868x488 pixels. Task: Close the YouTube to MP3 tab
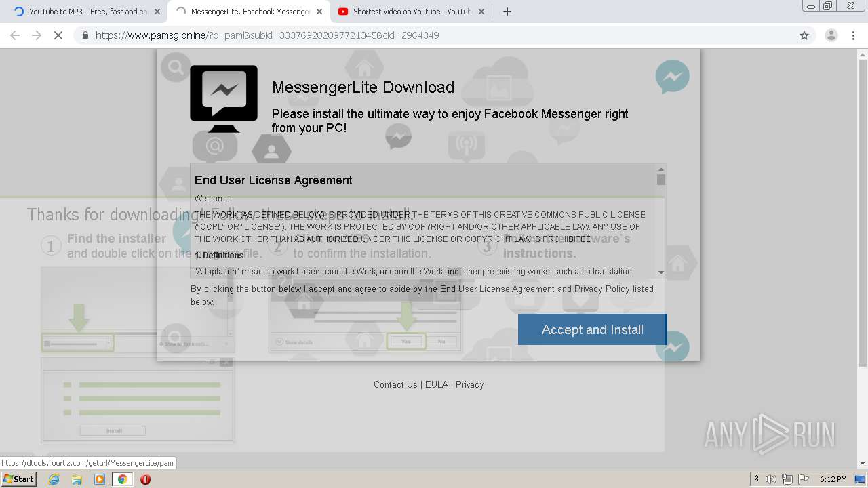pos(157,12)
